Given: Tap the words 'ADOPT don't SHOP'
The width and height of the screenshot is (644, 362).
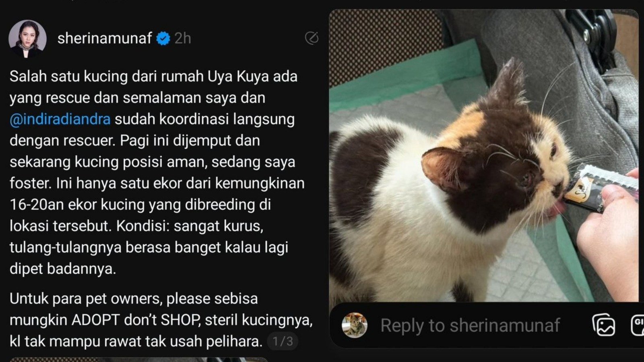Looking at the screenshot, I should click(x=136, y=320).
